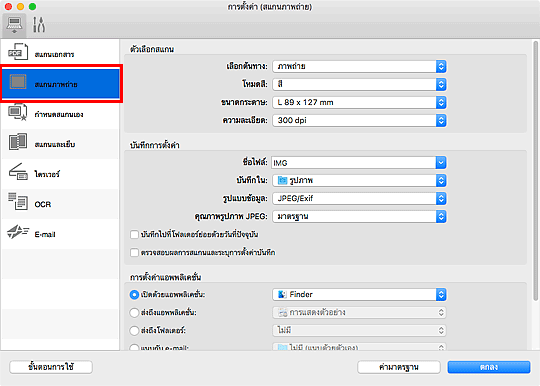Viewport: 540px width, 386px height.
Task: Switch to กำหนดสแกนเอง custom scan item
Action: (60, 114)
